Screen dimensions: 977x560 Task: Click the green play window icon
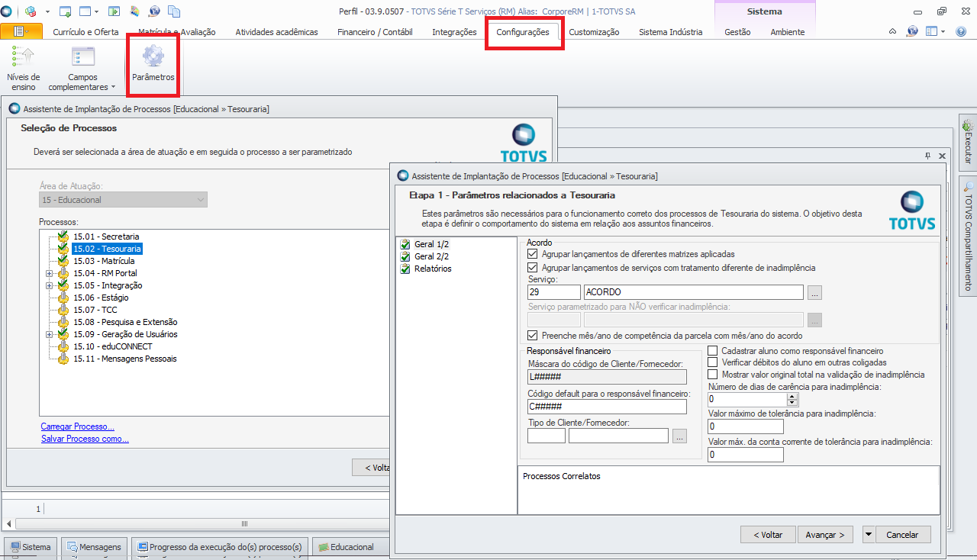114,11
